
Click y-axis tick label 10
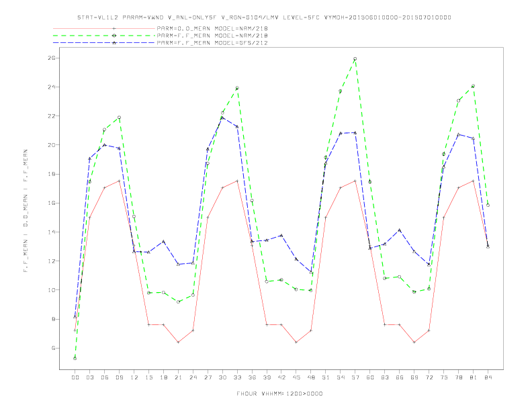tap(51, 290)
